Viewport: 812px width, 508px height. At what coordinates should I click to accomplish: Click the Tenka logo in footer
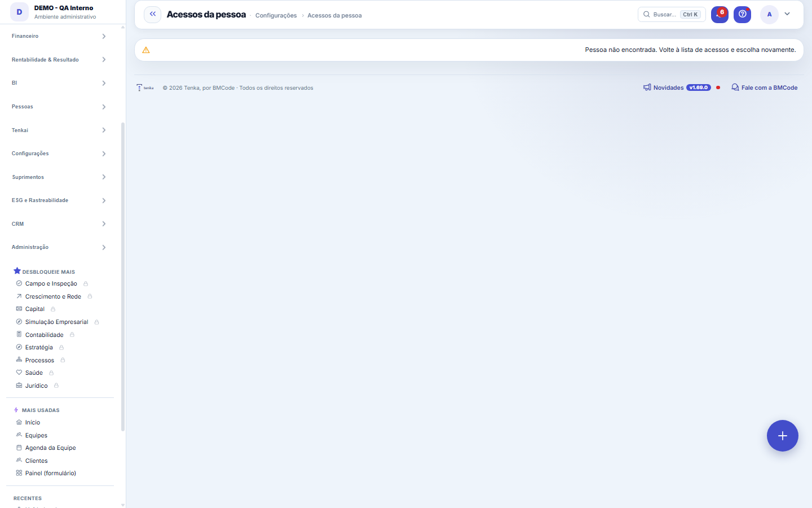click(145, 87)
